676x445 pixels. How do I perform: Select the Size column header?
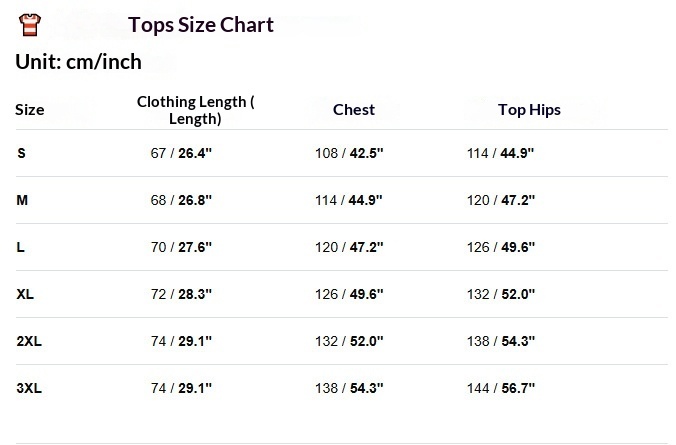tap(30, 110)
